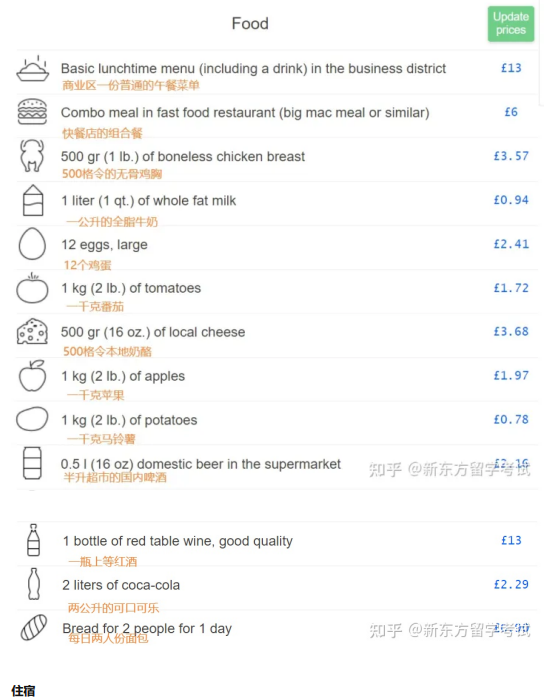Click the apple icon
Viewport: 559px width, 700px height.
(33, 375)
